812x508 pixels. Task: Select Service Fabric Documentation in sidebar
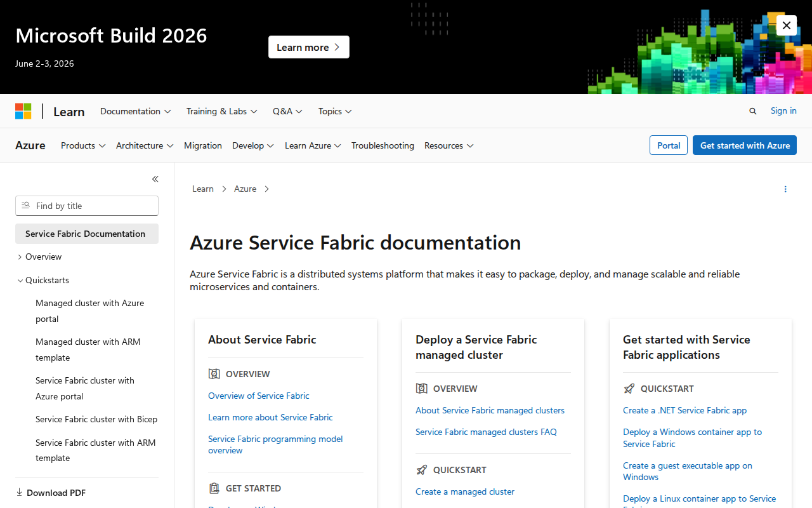87,234
